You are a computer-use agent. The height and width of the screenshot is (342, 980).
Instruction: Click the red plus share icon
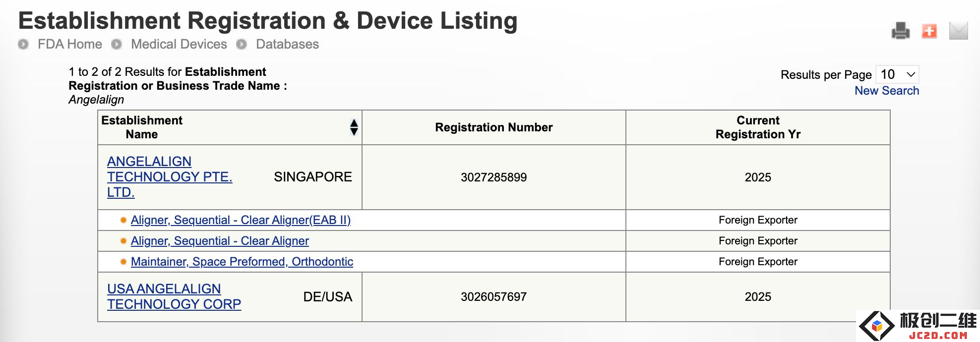[929, 31]
